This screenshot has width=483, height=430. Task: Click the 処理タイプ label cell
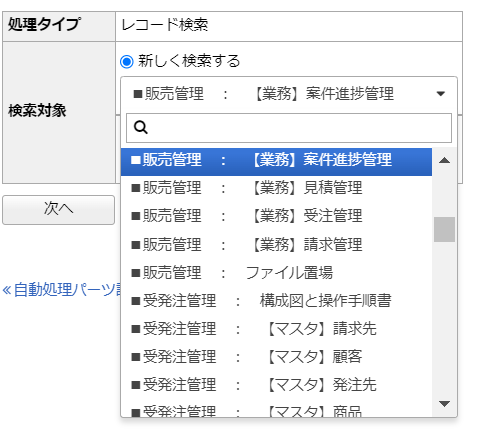point(59,26)
